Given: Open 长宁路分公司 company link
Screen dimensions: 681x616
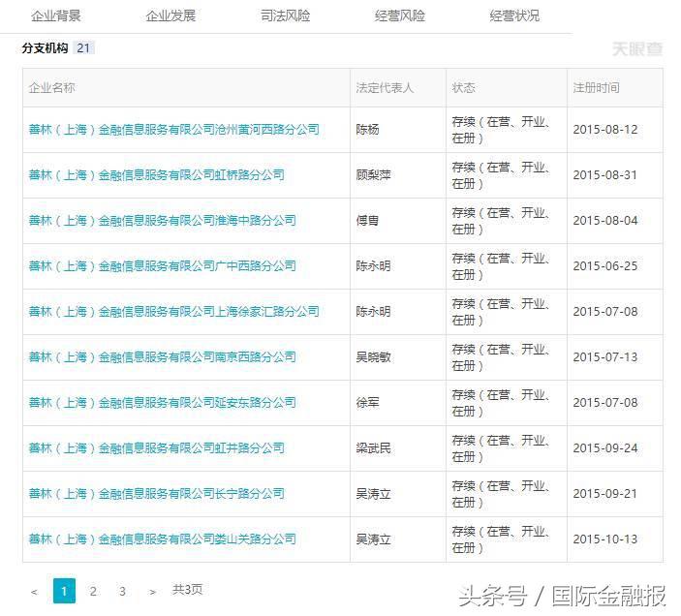Looking at the screenshot, I should (x=156, y=494).
